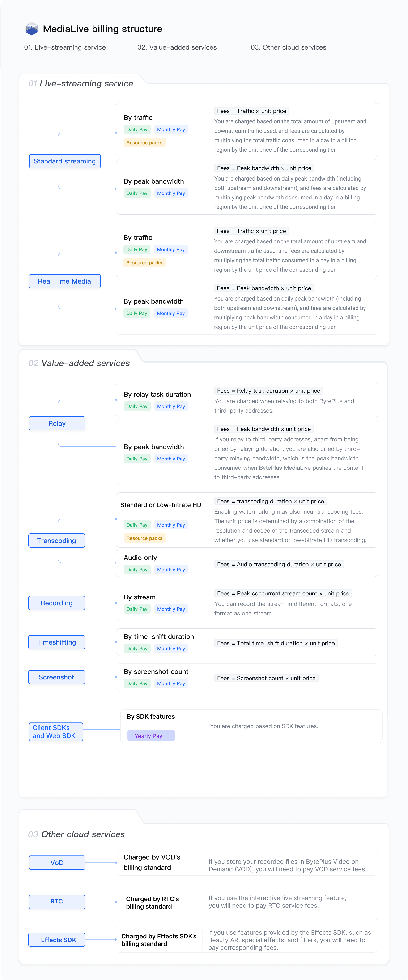Click the Relay service box

57,423
